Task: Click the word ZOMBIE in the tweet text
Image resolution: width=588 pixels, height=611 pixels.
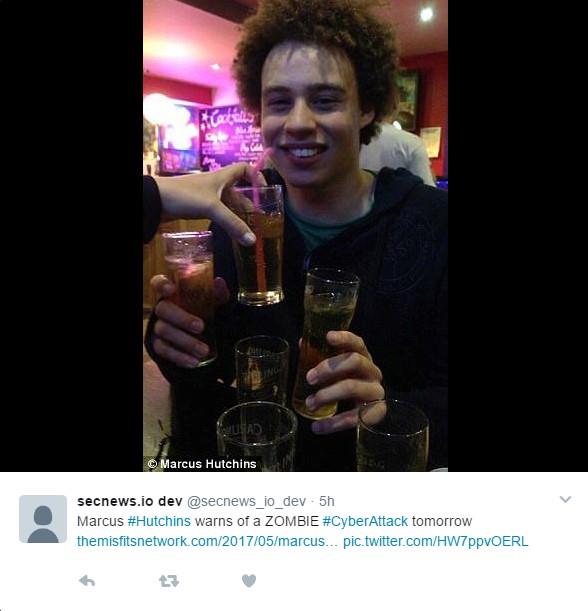Action: coord(291,521)
